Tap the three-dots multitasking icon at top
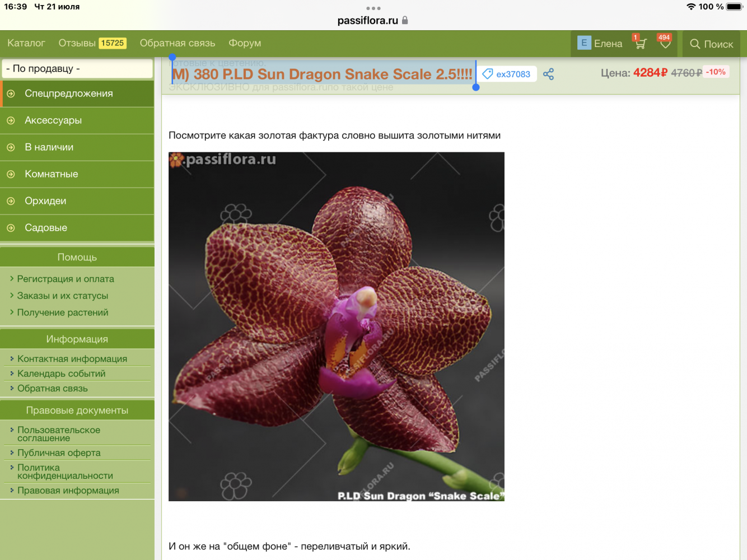 coord(373,8)
